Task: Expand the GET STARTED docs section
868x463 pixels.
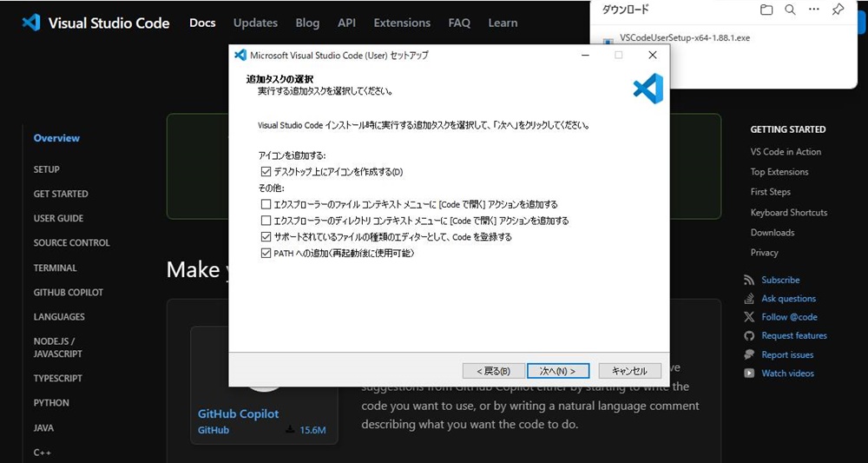Action: click(61, 194)
